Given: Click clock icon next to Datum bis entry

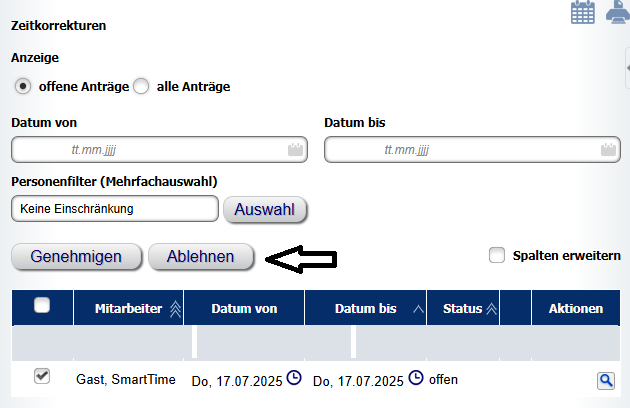Looking at the screenshot, I should click(x=416, y=378).
